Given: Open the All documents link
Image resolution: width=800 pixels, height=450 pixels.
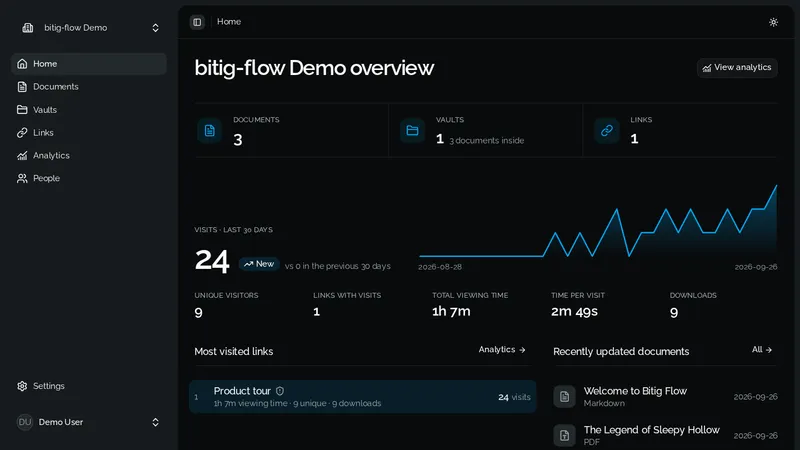Looking at the screenshot, I should coord(762,349).
